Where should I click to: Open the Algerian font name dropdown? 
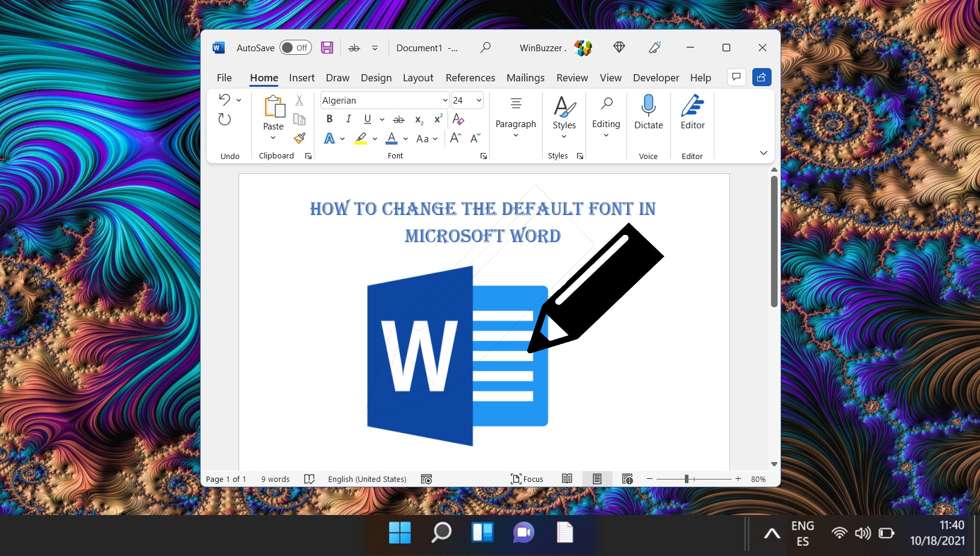[445, 101]
